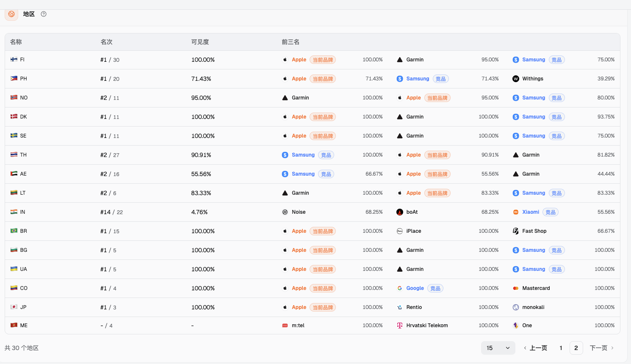Screen dimensions: 631x364
Task: Click the "Withings" brand name
Action: (x=533, y=79)
